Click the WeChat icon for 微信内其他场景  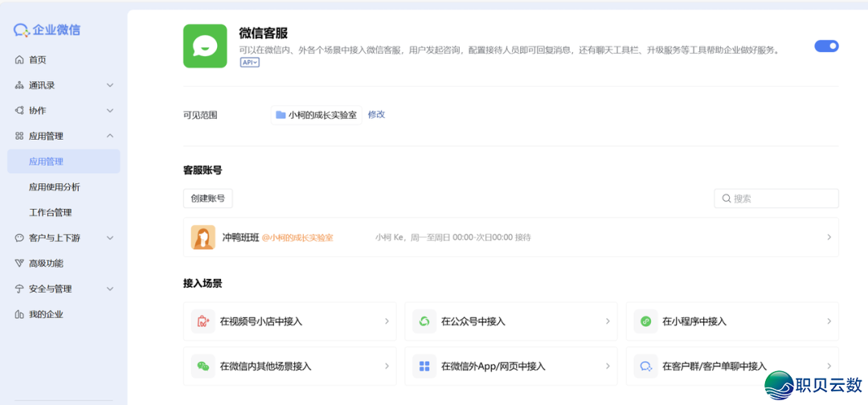point(203,366)
